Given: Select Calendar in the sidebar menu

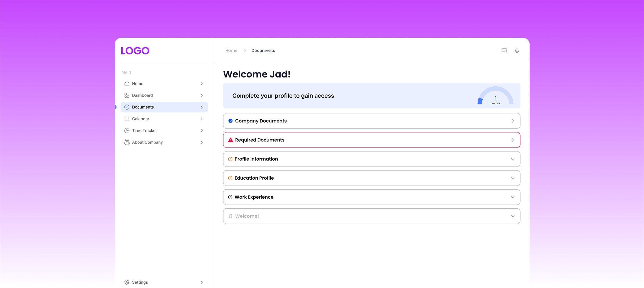Looking at the screenshot, I should [164, 119].
